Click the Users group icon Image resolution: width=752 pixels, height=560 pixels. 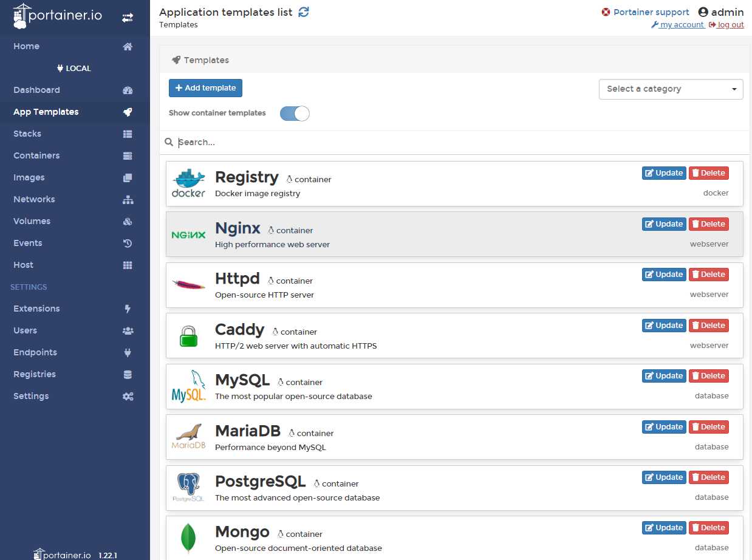coord(128,331)
